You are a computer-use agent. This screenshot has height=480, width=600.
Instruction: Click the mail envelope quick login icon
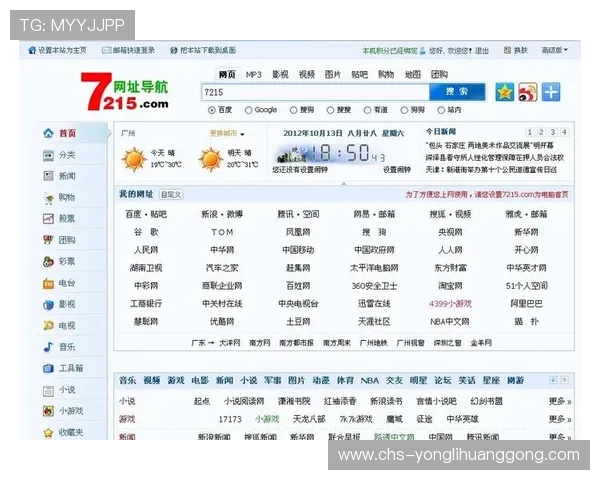(x=106, y=50)
